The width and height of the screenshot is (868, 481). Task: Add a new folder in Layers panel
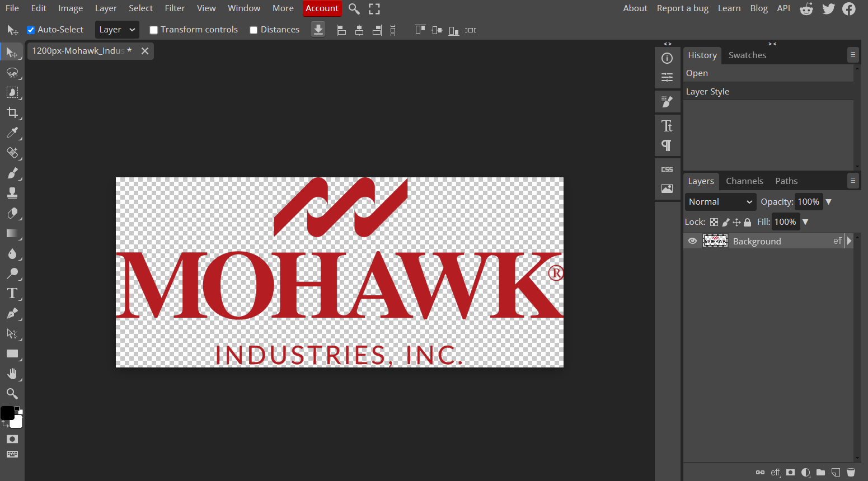click(821, 473)
